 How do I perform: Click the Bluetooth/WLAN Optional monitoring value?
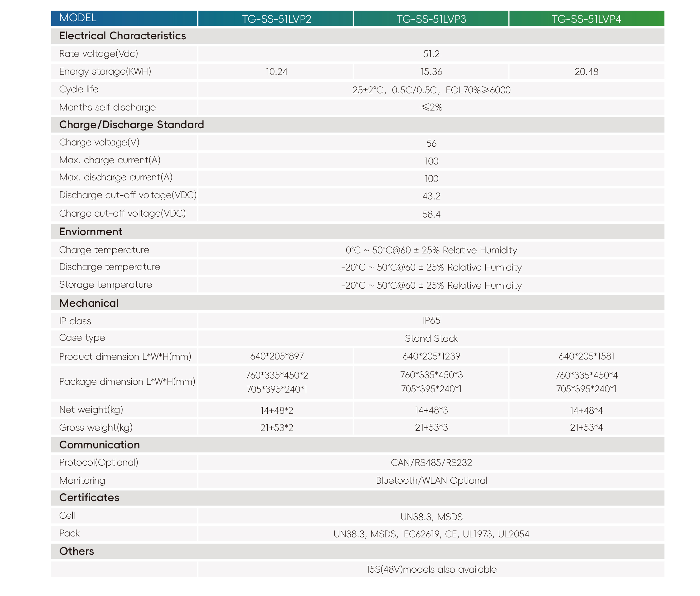431,481
